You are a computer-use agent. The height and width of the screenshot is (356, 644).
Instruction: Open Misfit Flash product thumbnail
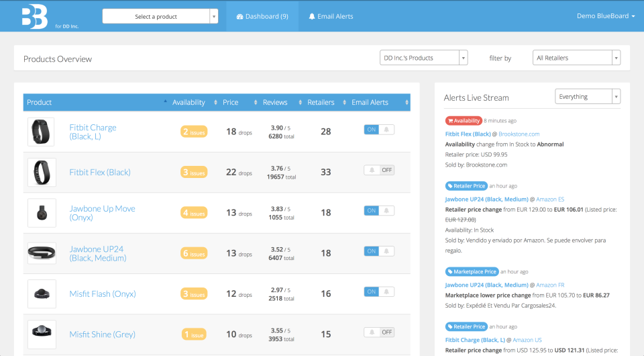(x=42, y=294)
